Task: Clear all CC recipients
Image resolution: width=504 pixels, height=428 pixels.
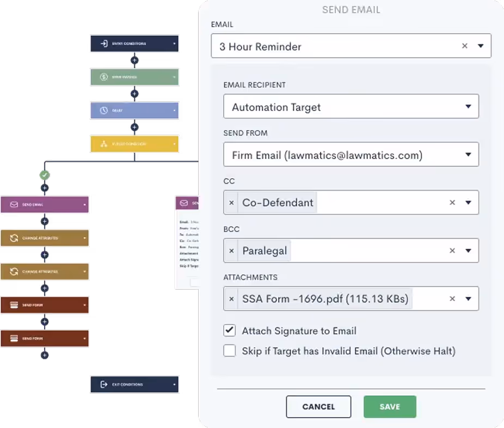Action: 452,203
